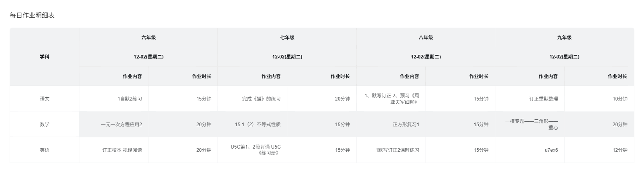Viewport: 644px width, 173px height.
Task: Select the 订正重默整理 homework cell
Action: [x=543, y=99]
